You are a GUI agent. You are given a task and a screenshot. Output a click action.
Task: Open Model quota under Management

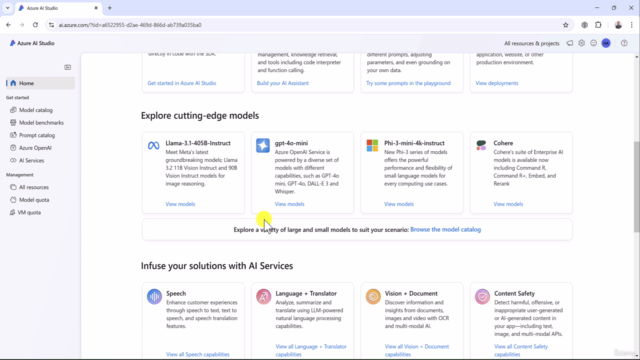click(34, 200)
